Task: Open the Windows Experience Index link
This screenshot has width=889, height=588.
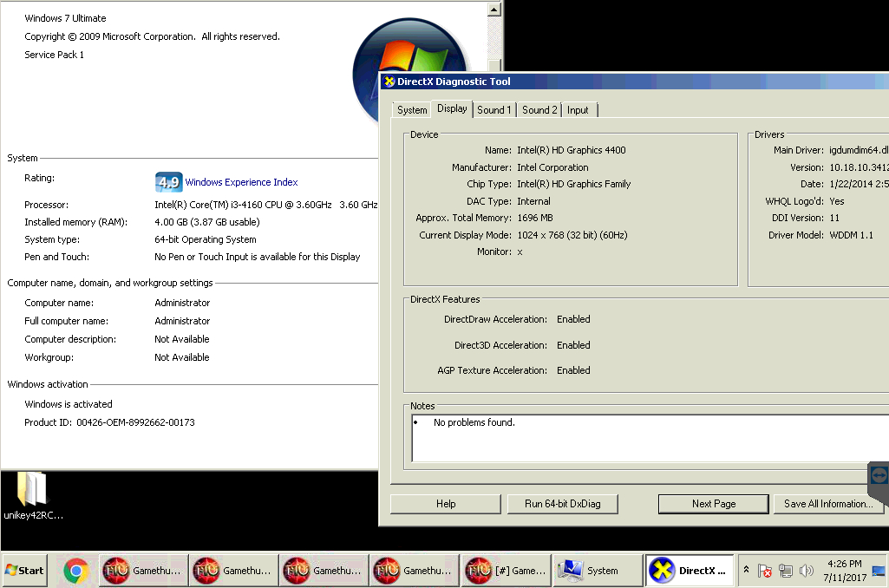Action: (x=241, y=182)
